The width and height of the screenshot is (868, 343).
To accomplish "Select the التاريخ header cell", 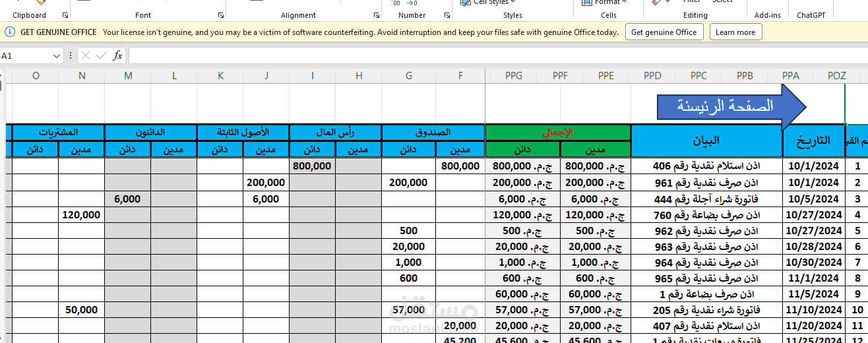I will [814, 140].
